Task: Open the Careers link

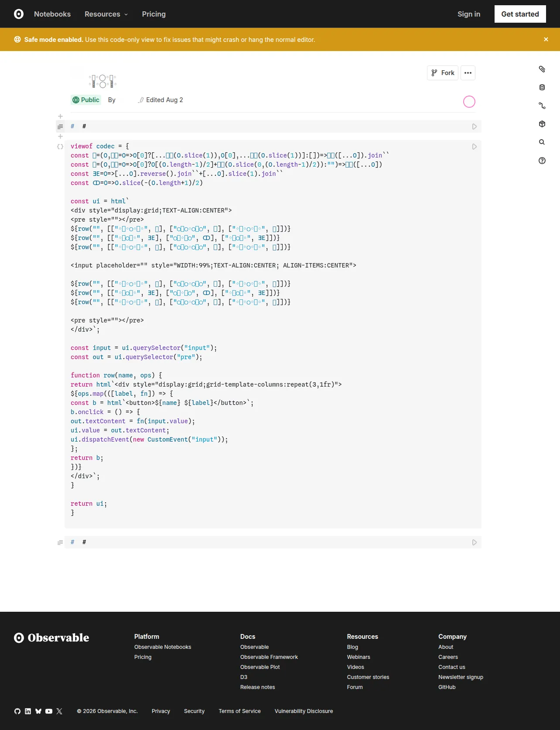Action: click(448, 657)
